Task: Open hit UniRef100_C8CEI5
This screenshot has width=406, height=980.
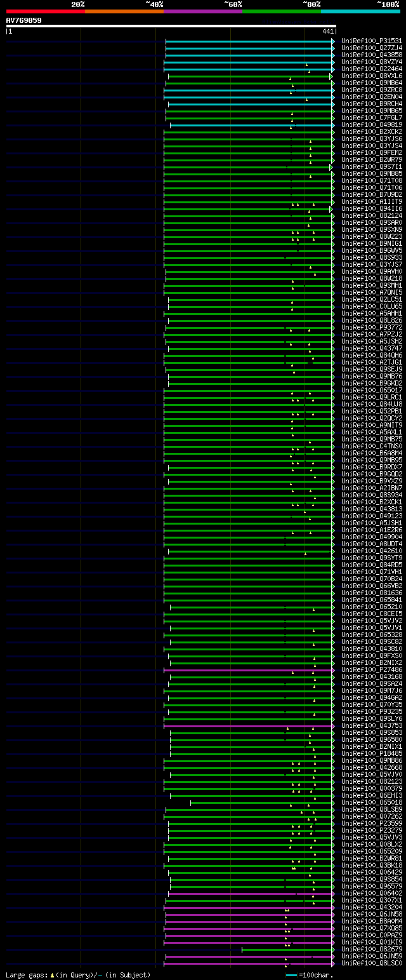Action: 372,614
